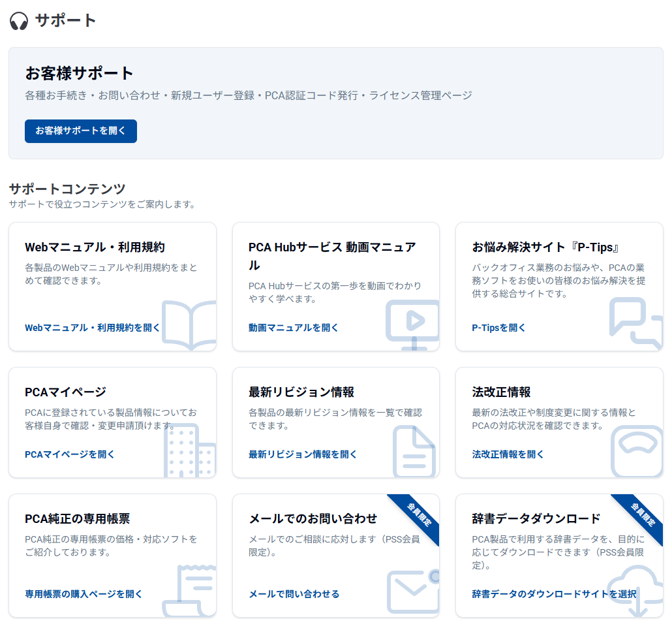Click the メールで問い合わせる link
Image resolution: width=672 pixels, height=632 pixels.
[294, 594]
